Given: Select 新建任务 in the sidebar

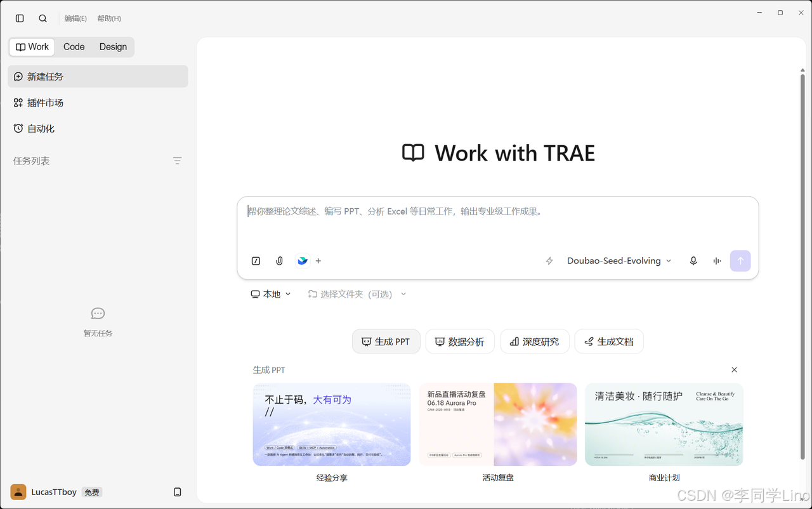Looking at the screenshot, I should 98,76.
